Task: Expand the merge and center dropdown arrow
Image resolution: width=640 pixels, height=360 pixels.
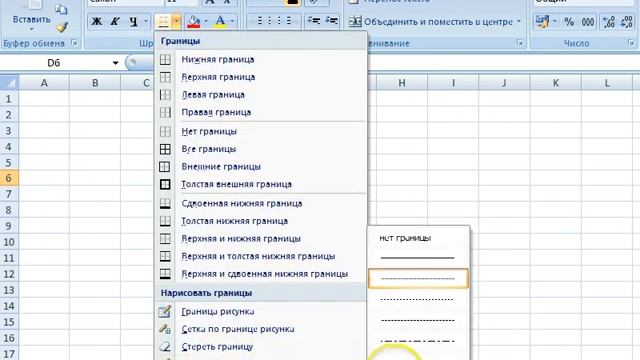Action: 519,22
